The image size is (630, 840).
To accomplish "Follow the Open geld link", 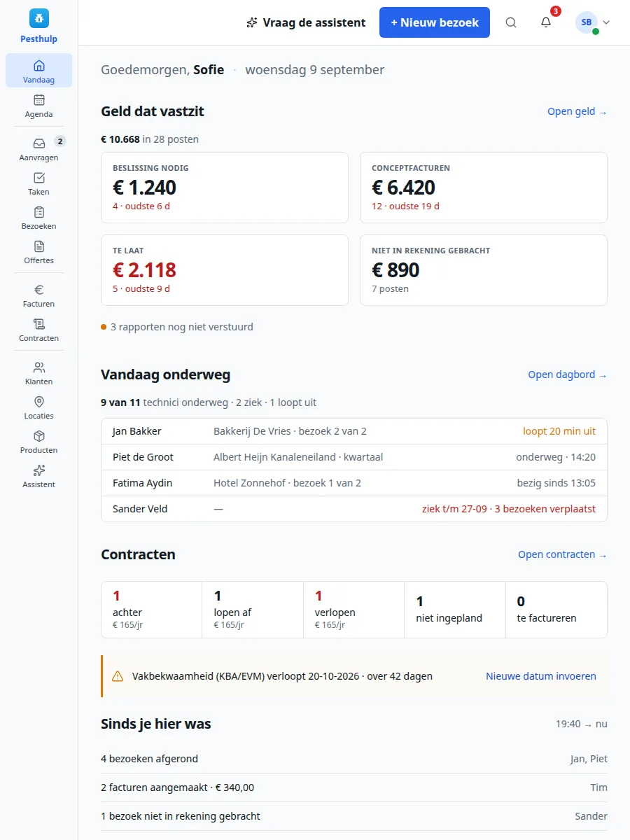I will click(577, 111).
